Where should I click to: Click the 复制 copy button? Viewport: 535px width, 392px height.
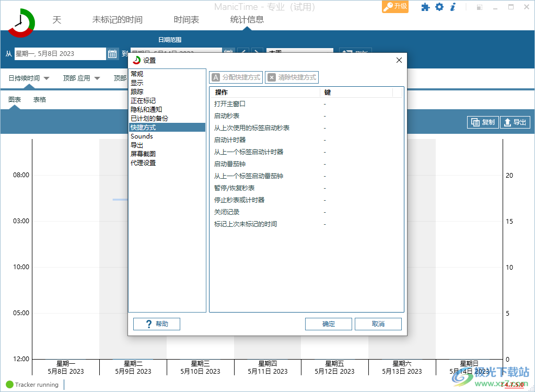coord(483,122)
